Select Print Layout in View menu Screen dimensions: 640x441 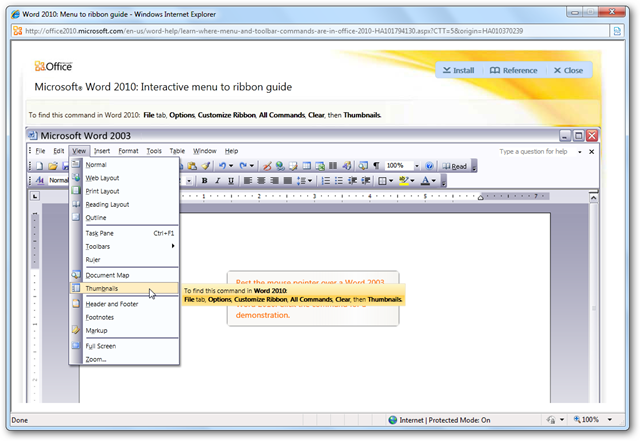[x=124, y=191]
